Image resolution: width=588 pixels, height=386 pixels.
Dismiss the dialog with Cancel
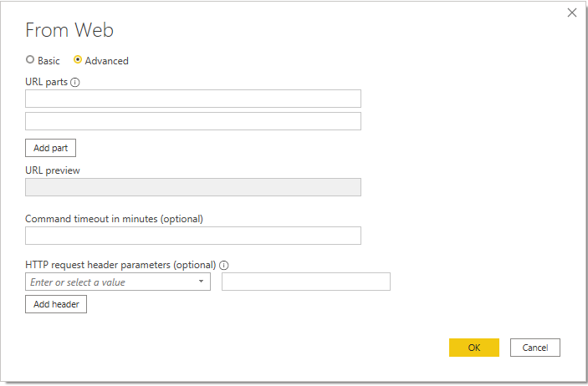click(535, 348)
